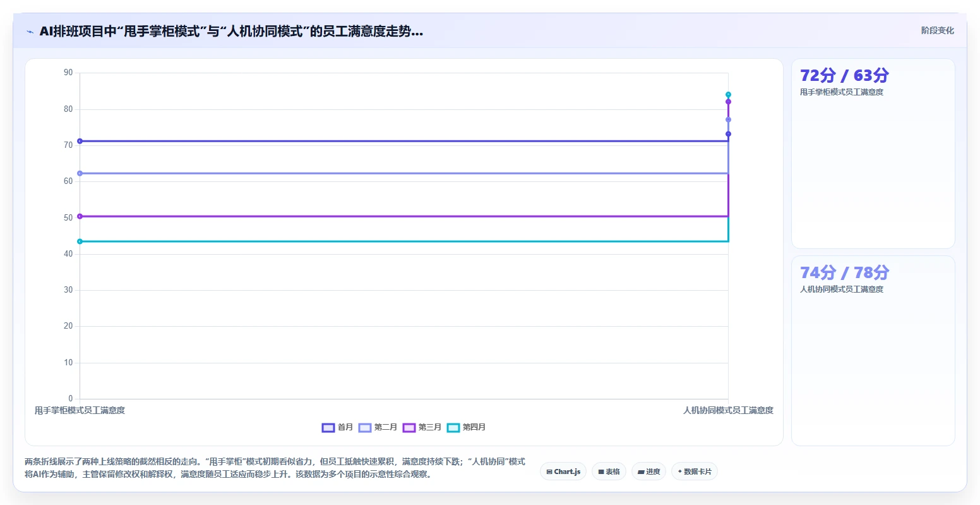Toggle the 第三月 legend swatch
The width and height of the screenshot is (980, 505).
[x=409, y=428]
